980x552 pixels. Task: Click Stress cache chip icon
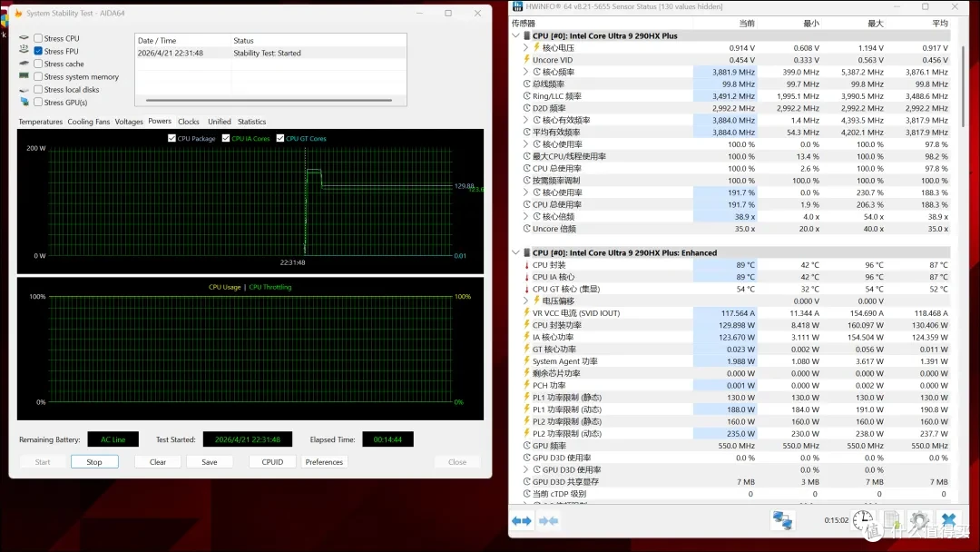tap(24, 64)
